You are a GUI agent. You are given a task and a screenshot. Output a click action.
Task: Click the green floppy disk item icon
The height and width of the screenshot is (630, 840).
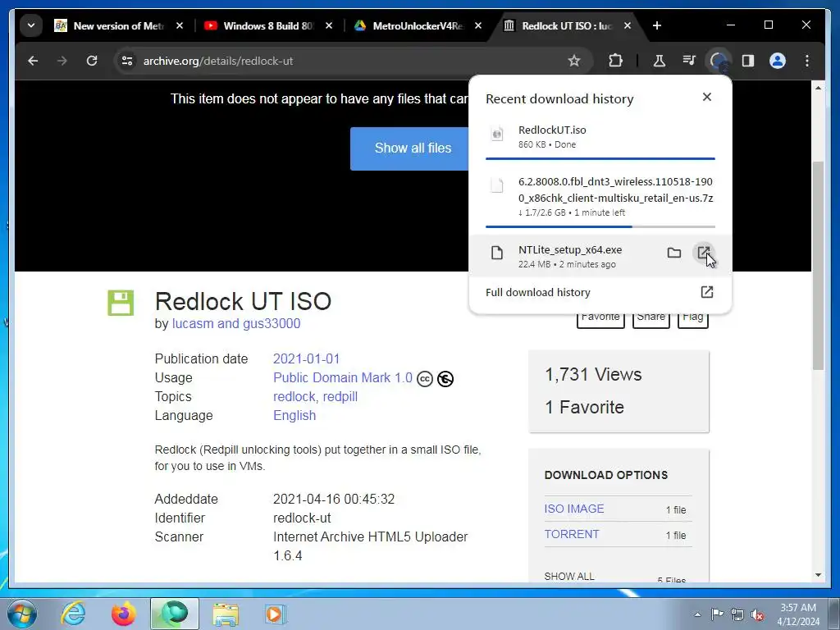(121, 303)
